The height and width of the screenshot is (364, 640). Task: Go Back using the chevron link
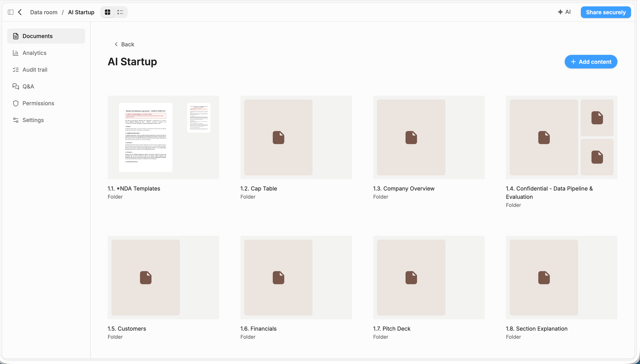point(124,44)
